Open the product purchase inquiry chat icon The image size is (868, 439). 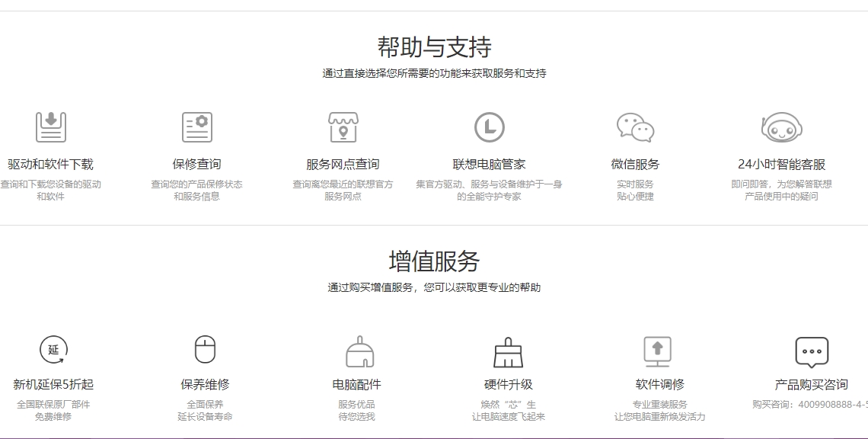(x=812, y=353)
